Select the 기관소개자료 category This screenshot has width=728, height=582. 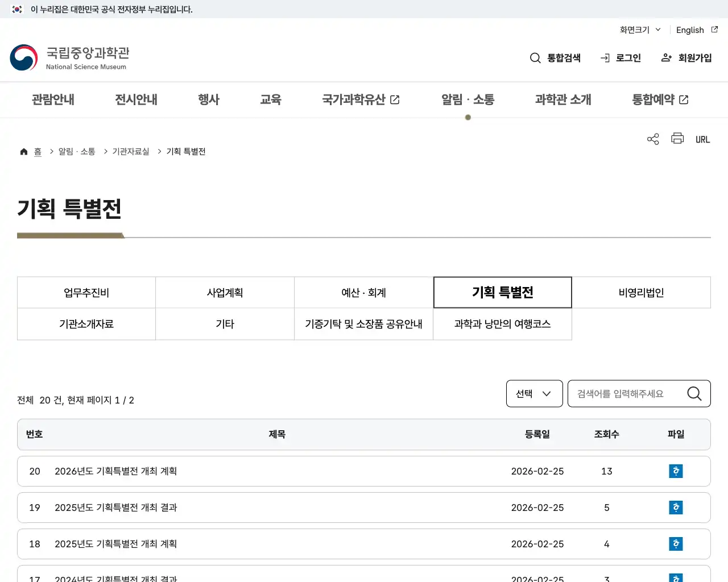(x=86, y=324)
